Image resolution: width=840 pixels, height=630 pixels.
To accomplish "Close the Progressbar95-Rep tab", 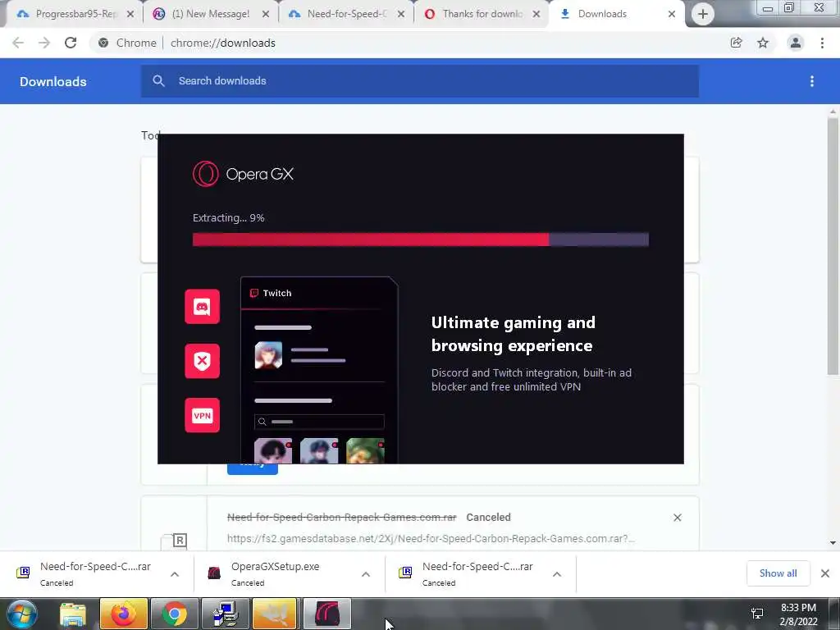I will coord(130,15).
